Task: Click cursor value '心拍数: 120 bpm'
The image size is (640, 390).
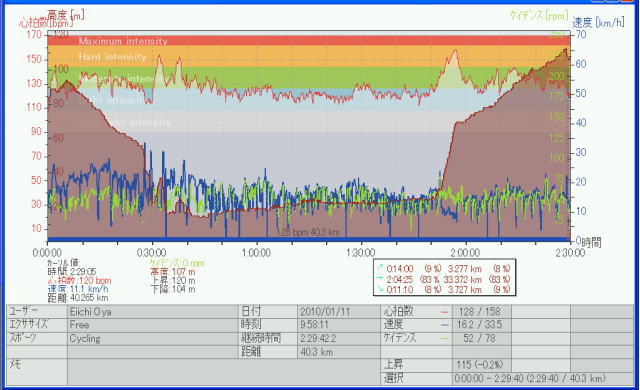Action: click(79, 281)
